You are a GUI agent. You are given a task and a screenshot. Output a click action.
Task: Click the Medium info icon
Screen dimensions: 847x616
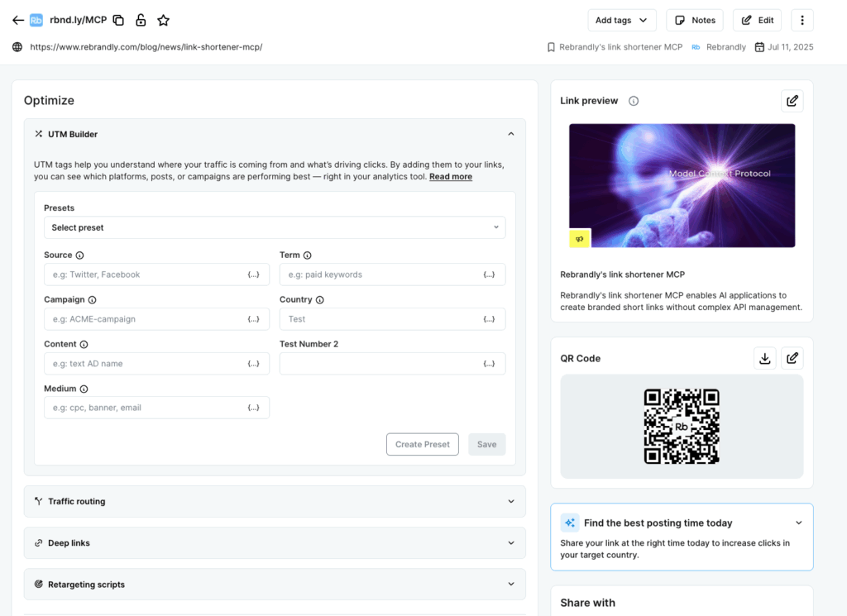[84, 389]
